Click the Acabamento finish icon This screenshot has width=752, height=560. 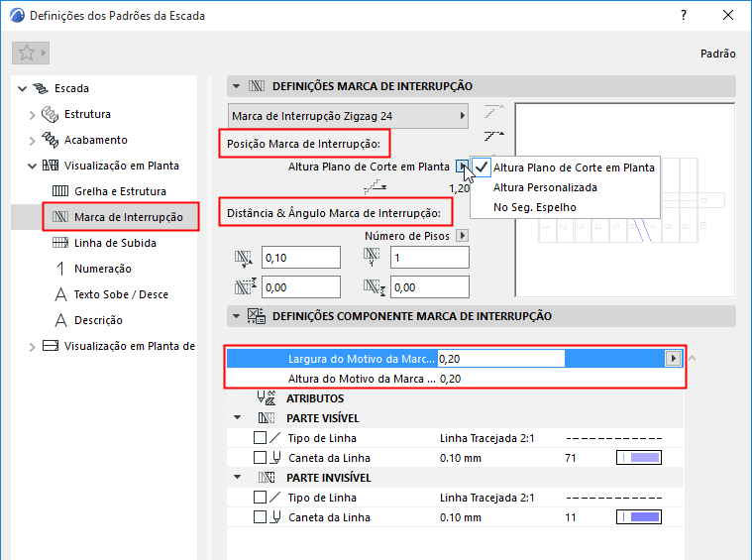click(50, 140)
